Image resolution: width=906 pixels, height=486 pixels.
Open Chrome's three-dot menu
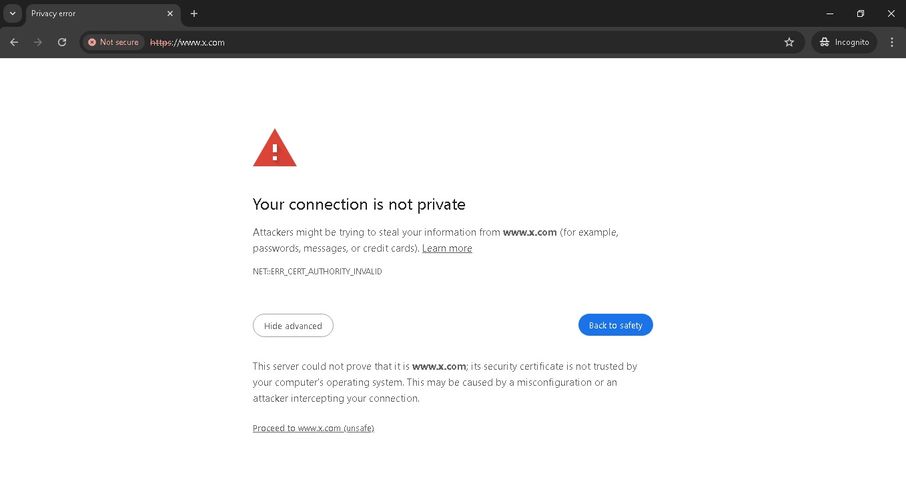(892, 42)
